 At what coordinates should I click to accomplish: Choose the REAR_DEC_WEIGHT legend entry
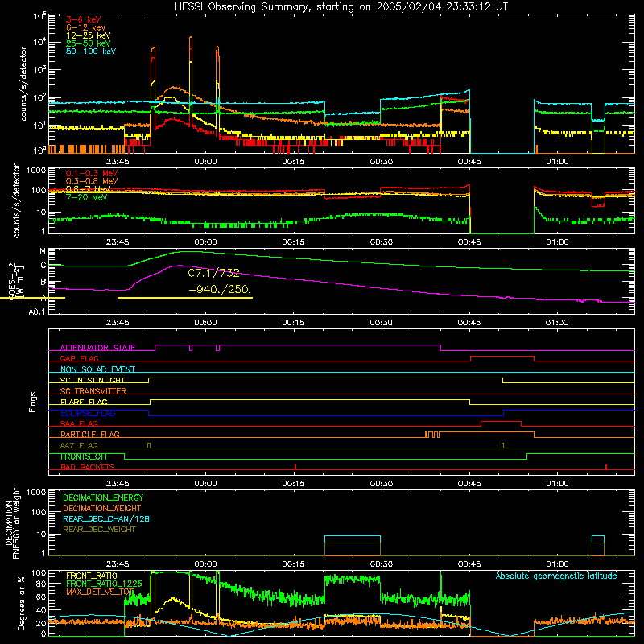click(99, 530)
